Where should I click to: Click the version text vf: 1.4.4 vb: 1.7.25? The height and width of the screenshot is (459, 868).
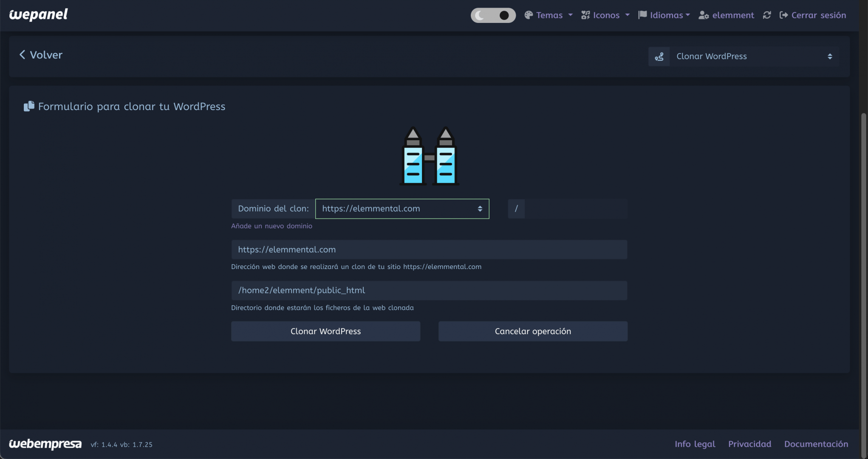122,445
